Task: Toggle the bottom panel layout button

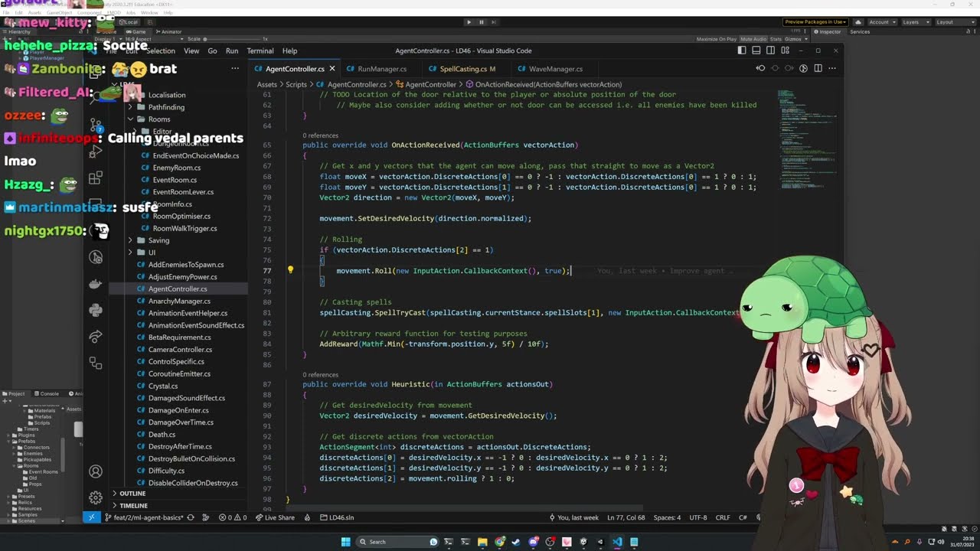Action: coord(756,51)
